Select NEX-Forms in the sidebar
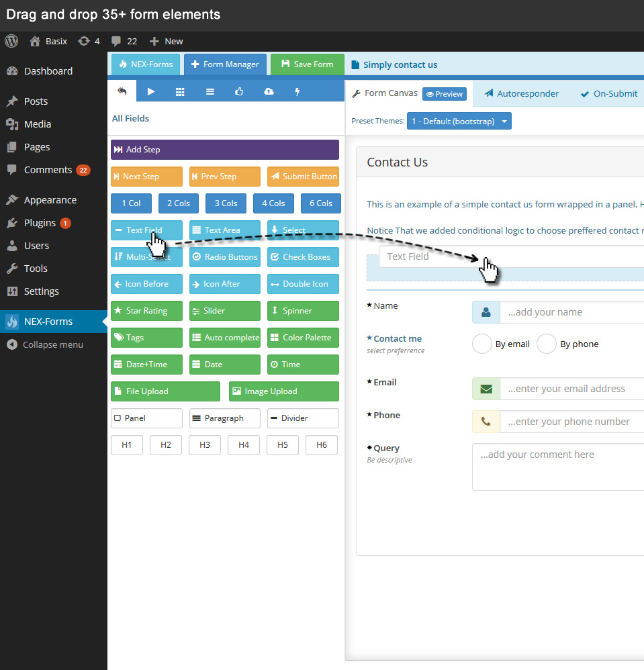 (x=54, y=322)
